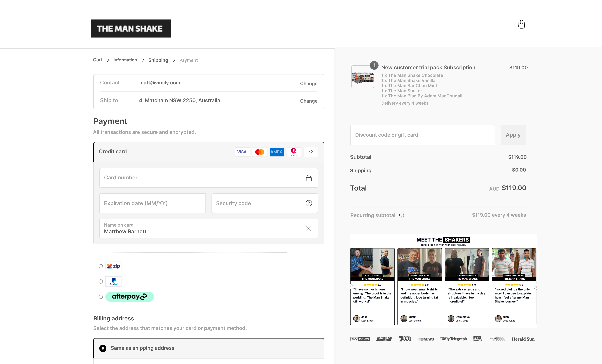Click the Afterpay logo
Viewport: 602px width, 364px height.
[130, 297]
